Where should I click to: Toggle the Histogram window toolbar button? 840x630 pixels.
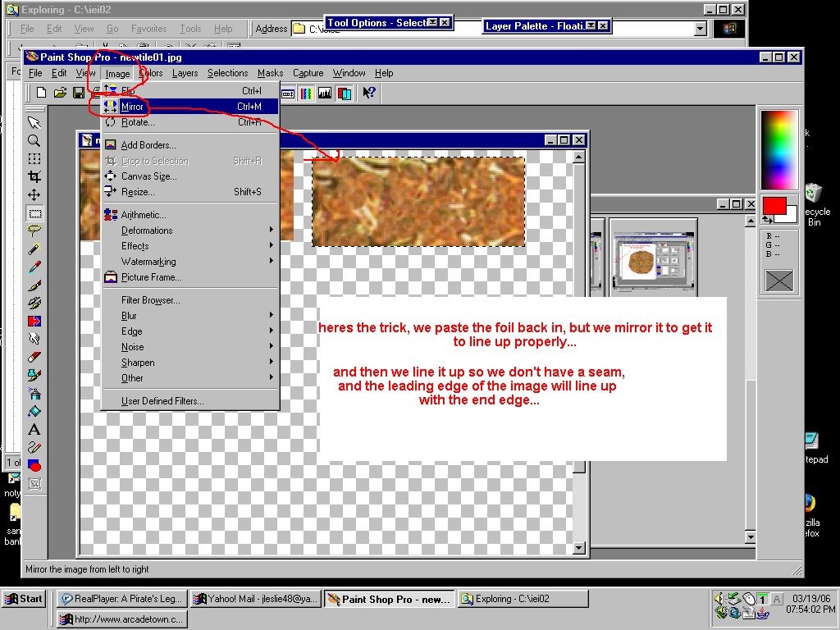(325, 94)
